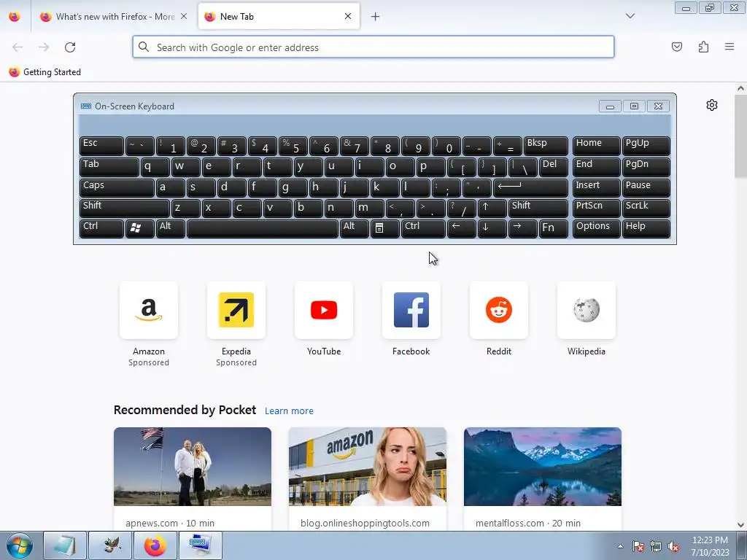Click the context menu key on keyboard
747x560 pixels.
[385, 228]
